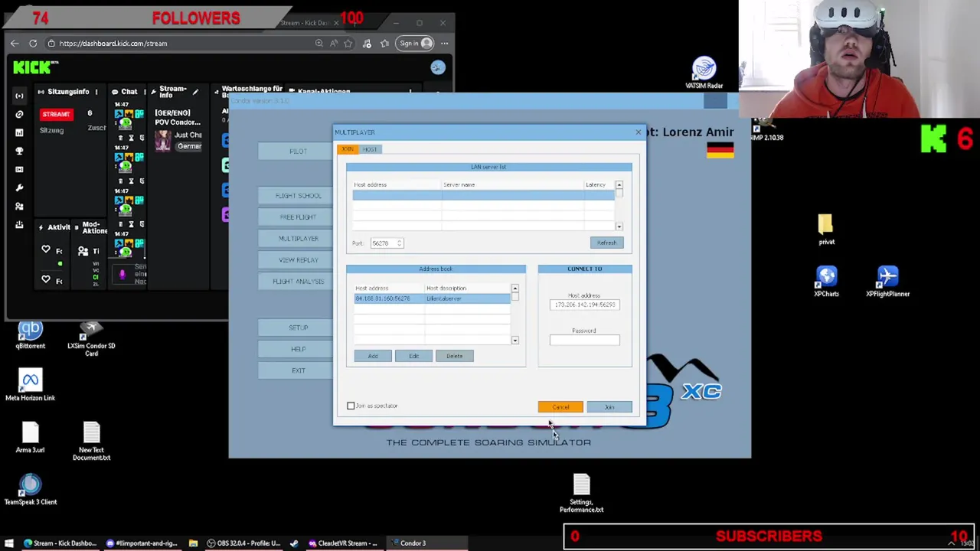Open Kick profile avatar menu
The height and width of the screenshot is (551, 980).
point(437,68)
